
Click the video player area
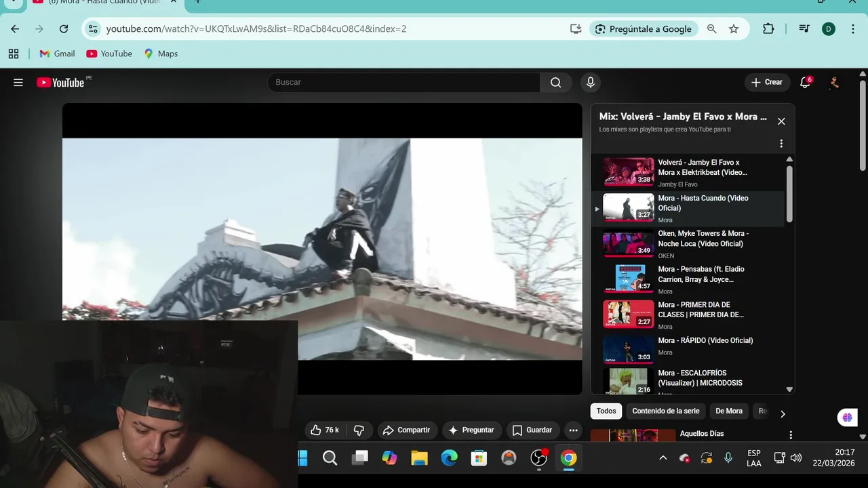click(x=322, y=249)
